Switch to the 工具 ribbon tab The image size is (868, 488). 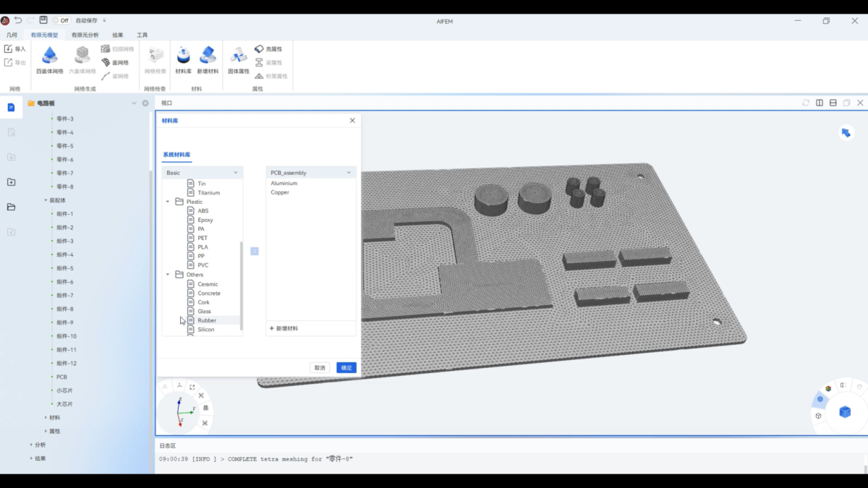(x=142, y=35)
